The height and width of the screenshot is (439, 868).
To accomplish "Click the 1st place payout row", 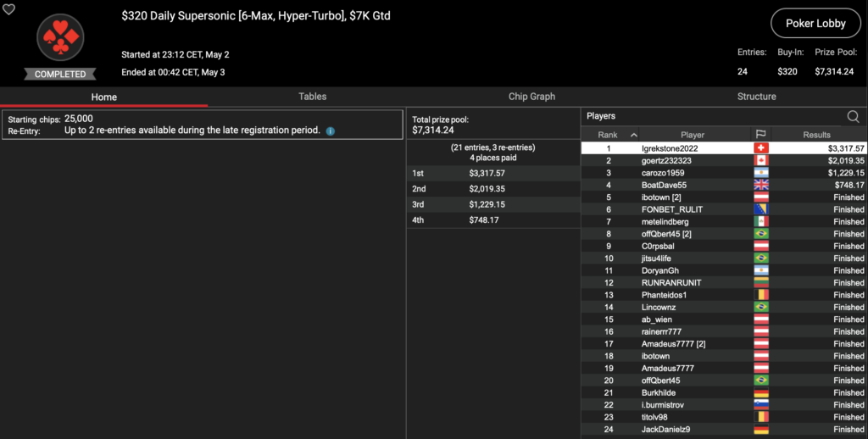I will 492,173.
